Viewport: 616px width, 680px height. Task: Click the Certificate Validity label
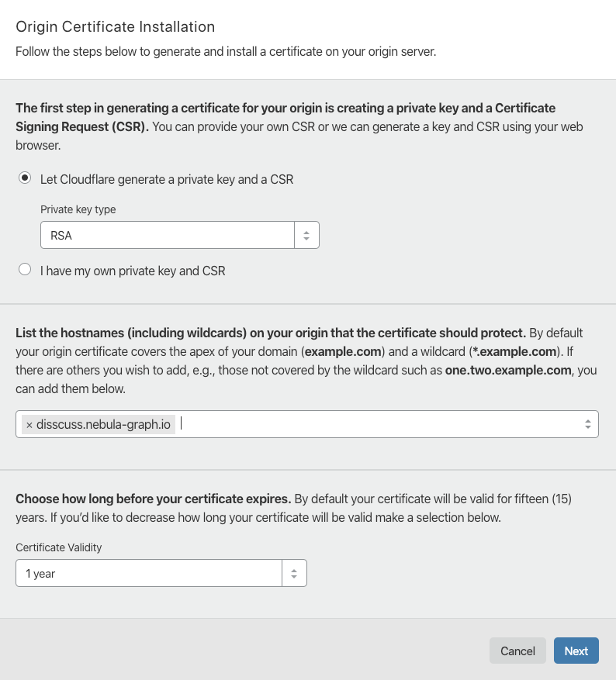(59, 547)
